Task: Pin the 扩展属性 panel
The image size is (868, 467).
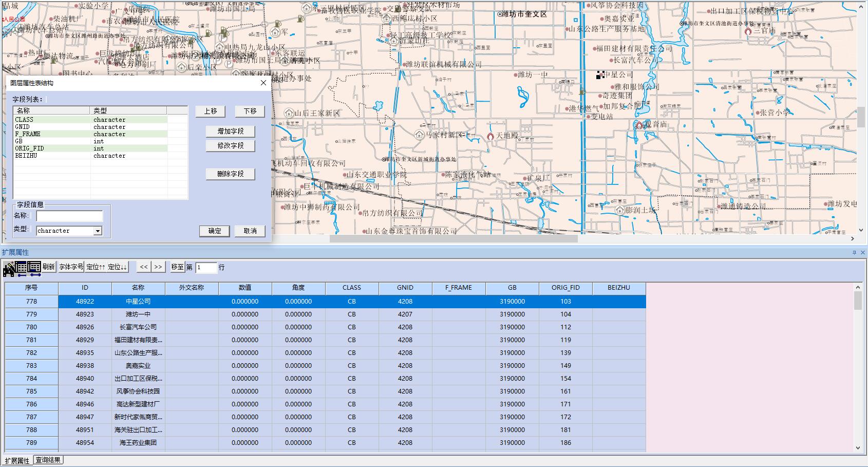Action: 854,253
